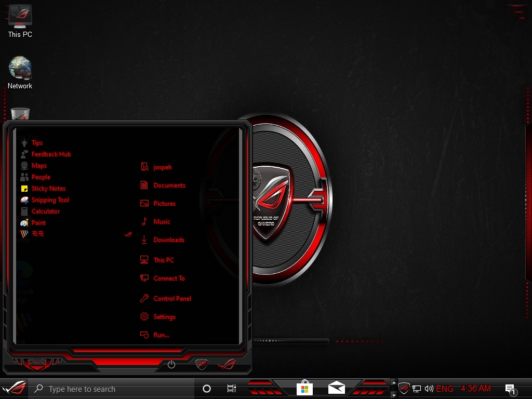
Task: Click the user folder icon beside jospeh
Action: 144,167
